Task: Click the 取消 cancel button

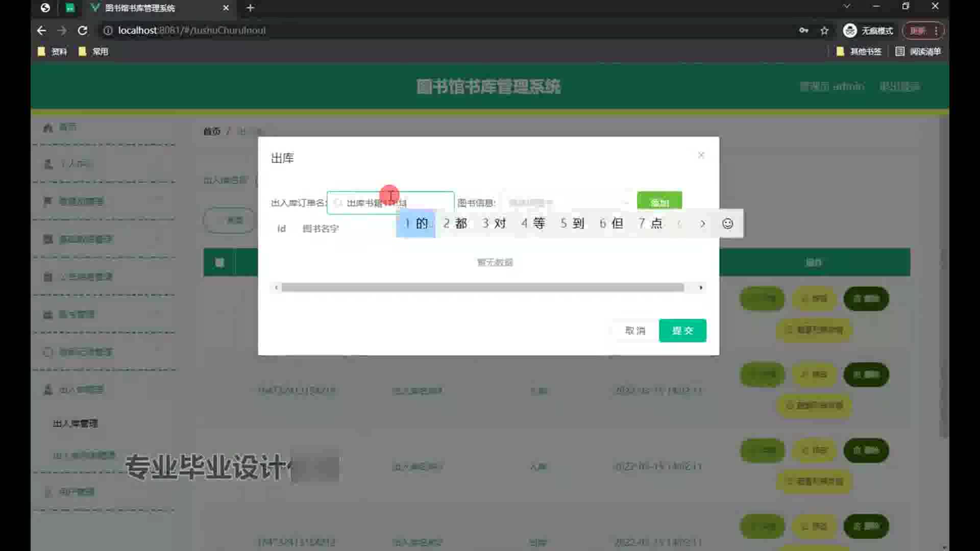Action: pyautogui.click(x=635, y=331)
